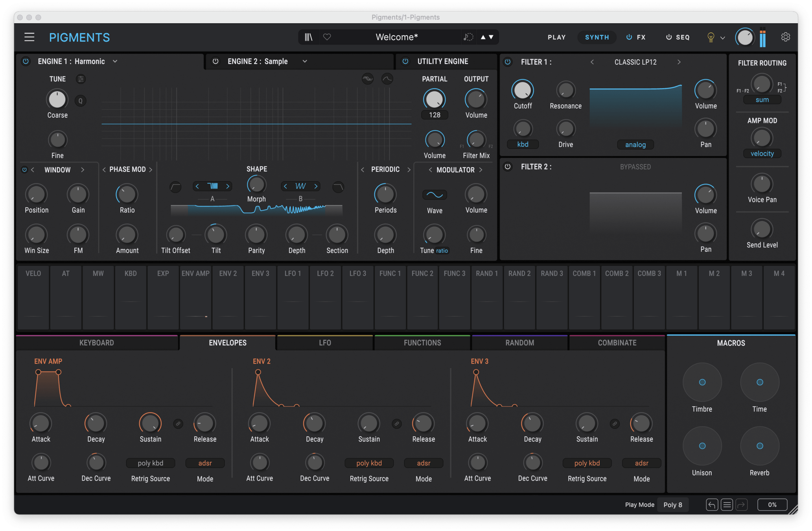Select the first waveform display mode icon
Screen dimensions: 812x531
368,79
